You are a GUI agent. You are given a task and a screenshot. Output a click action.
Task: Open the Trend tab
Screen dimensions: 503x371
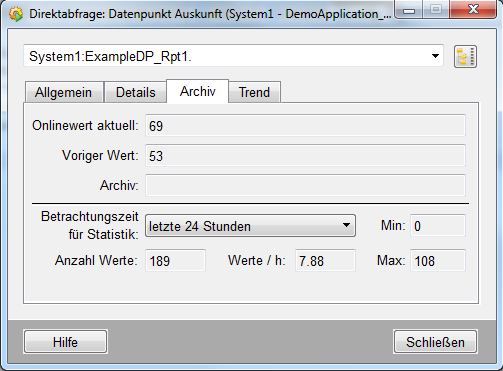point(254,92)
